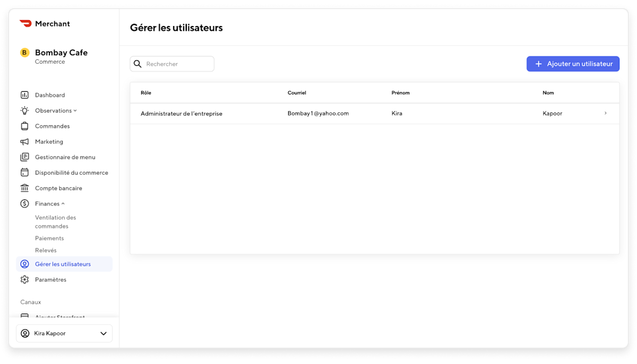Go to Commandes in the sidebar
The image size is (637, 364).
[x=53, y=126]
